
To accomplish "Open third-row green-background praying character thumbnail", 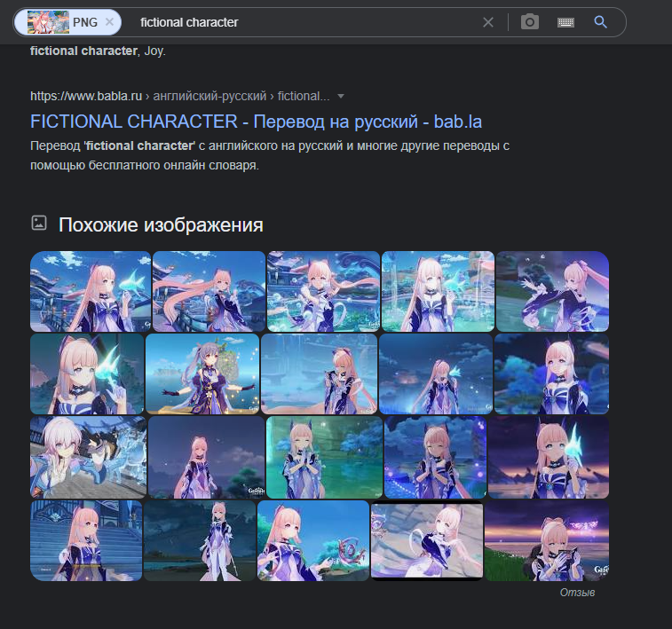I will [x=324, y=457].
